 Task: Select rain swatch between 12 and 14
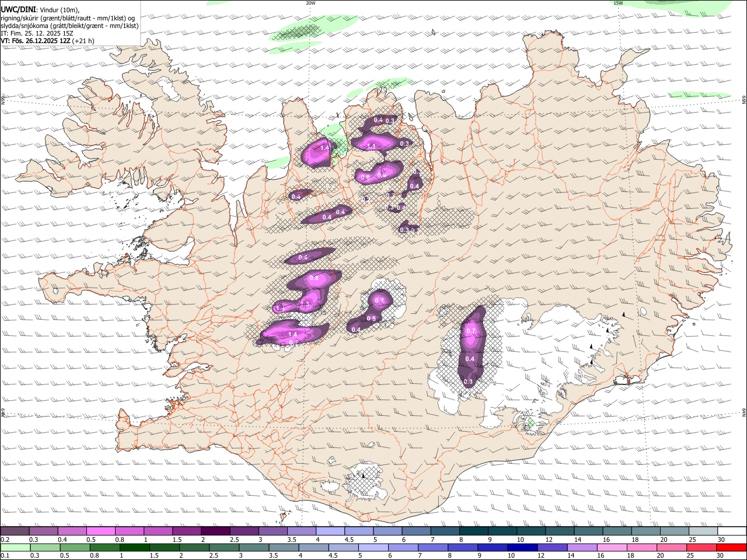pyautogui.click(x=552, y=548)
